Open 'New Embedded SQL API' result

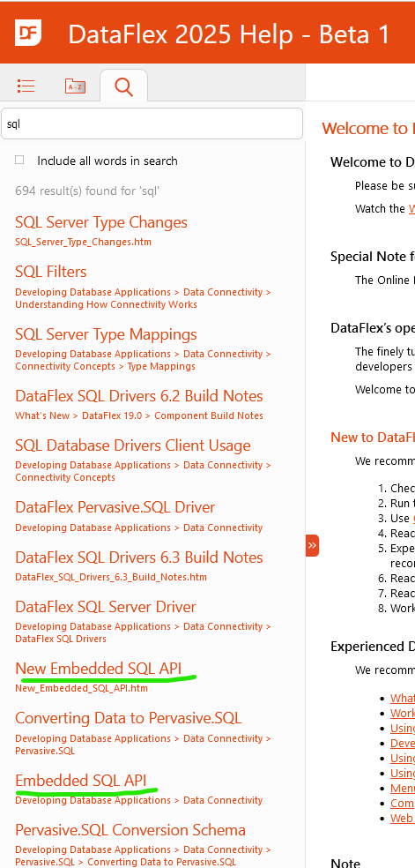point(99,668)
